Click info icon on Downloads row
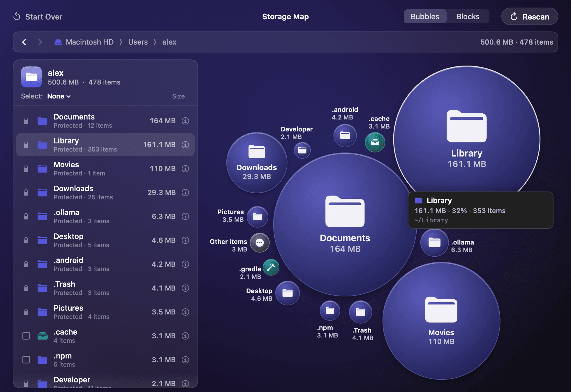 tap(185, 192)
